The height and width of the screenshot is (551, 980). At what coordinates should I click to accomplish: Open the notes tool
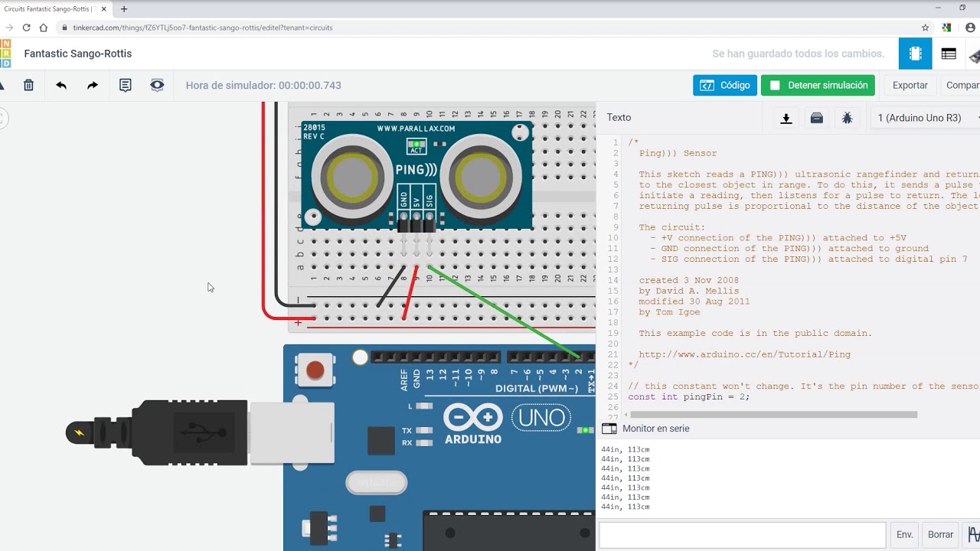[x=126, y=85]
